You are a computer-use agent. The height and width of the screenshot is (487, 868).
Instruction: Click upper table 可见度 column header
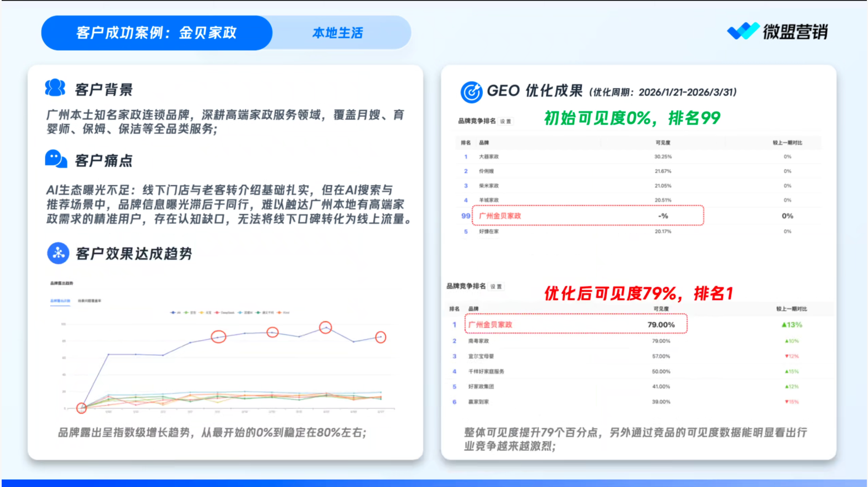click(x=663, y=143)
